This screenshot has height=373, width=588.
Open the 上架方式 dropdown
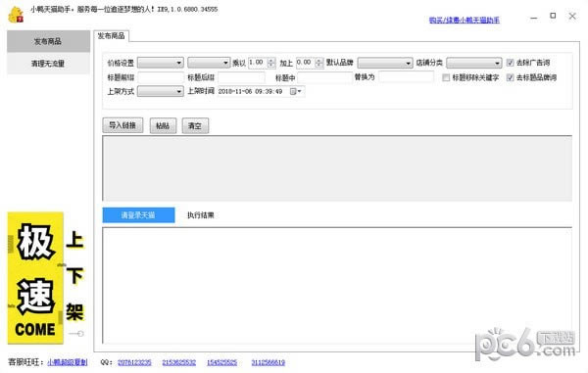pyautogui.click(x=161, y=91)
